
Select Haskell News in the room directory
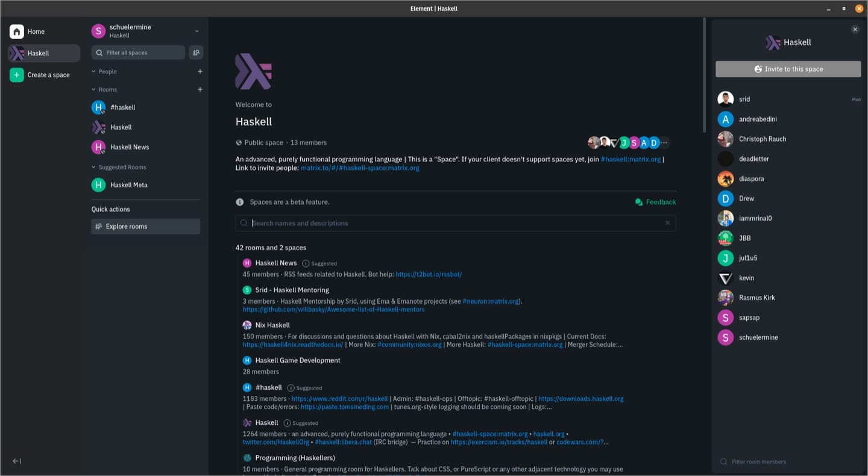(276, 263)
